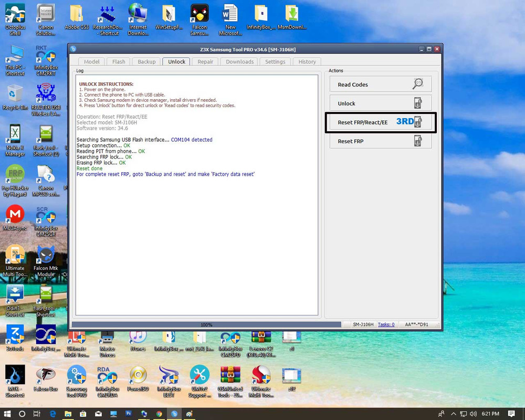Launch Samsung Tool PRO desktop icon

[x=76, y=381]
